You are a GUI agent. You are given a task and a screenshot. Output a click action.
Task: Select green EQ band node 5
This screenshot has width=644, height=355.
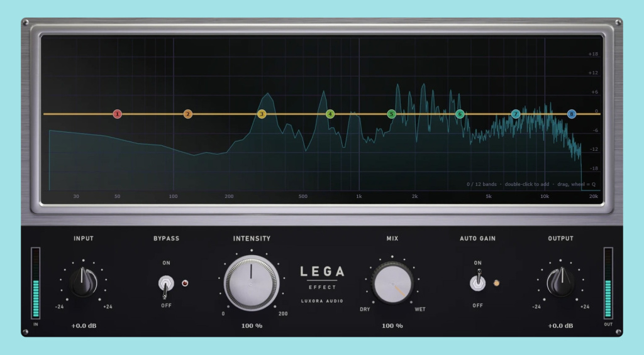391,114
